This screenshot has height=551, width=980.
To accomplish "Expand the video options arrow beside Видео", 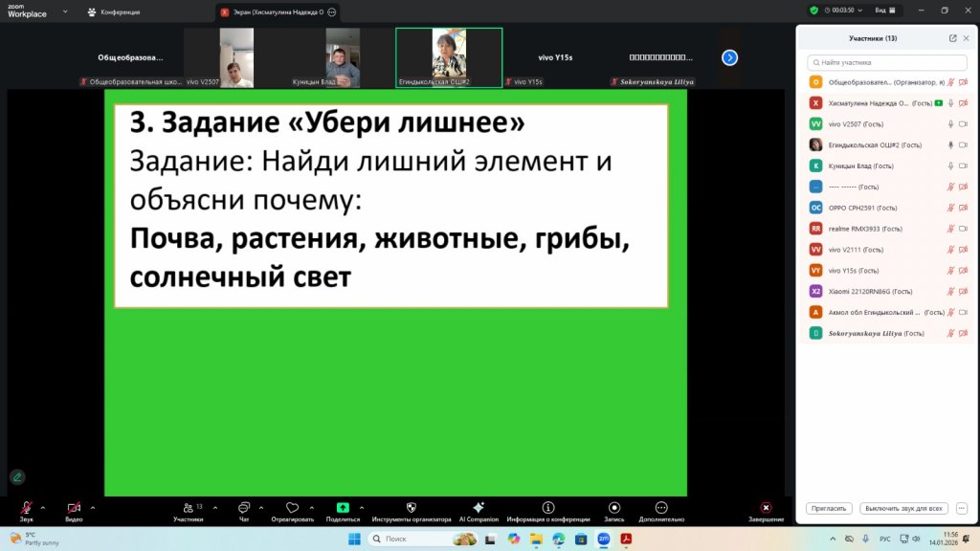I will tap(92, 508).
